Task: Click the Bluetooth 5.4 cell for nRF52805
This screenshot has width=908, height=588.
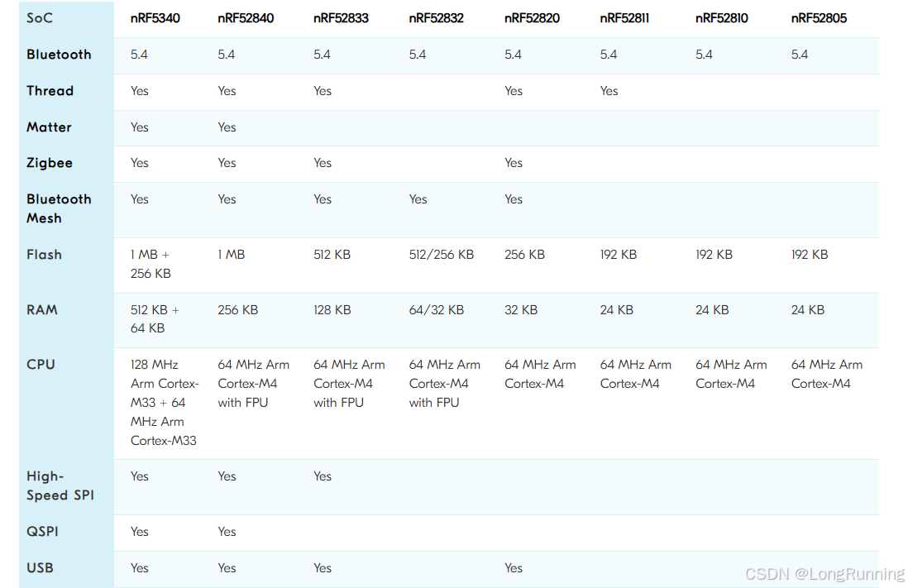Action: click(800, 55)
